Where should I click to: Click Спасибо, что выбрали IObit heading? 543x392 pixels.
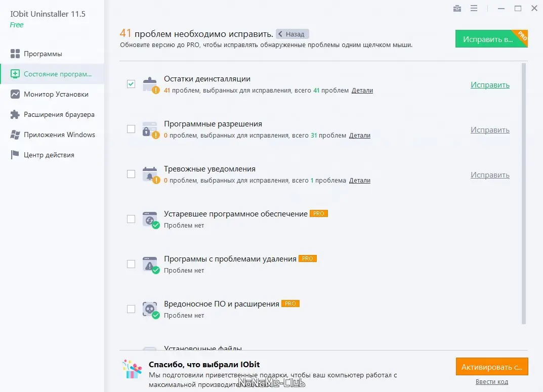point(204,364)
